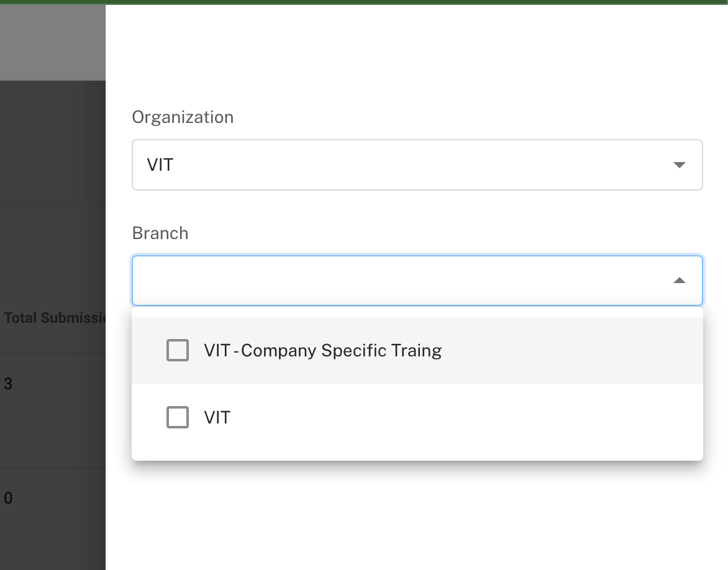
Task: Focus the empty Branch select field
Action: 398,281
